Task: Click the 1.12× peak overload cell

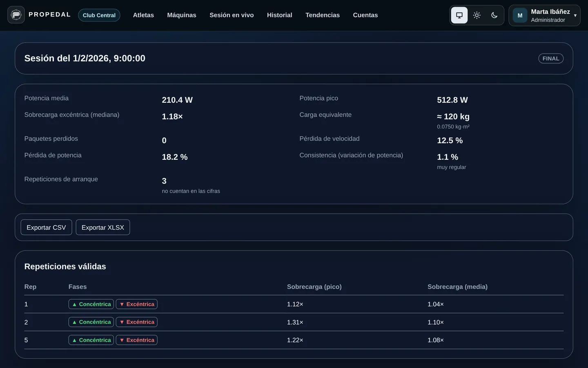Action: pos(295,304)
